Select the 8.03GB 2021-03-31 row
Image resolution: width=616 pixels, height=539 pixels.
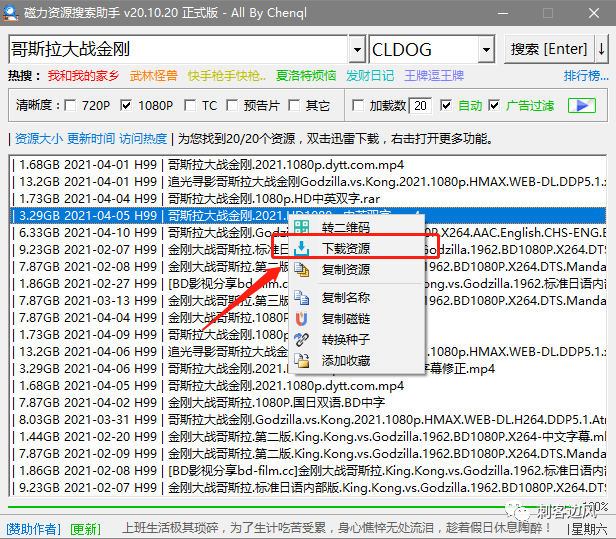coord(308,420)
